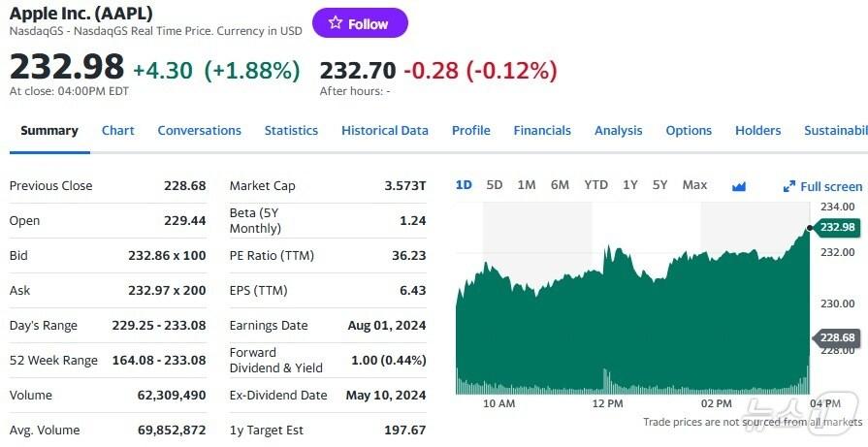Set chart range to 1M

pyautogui.click(x=527, y=184)
